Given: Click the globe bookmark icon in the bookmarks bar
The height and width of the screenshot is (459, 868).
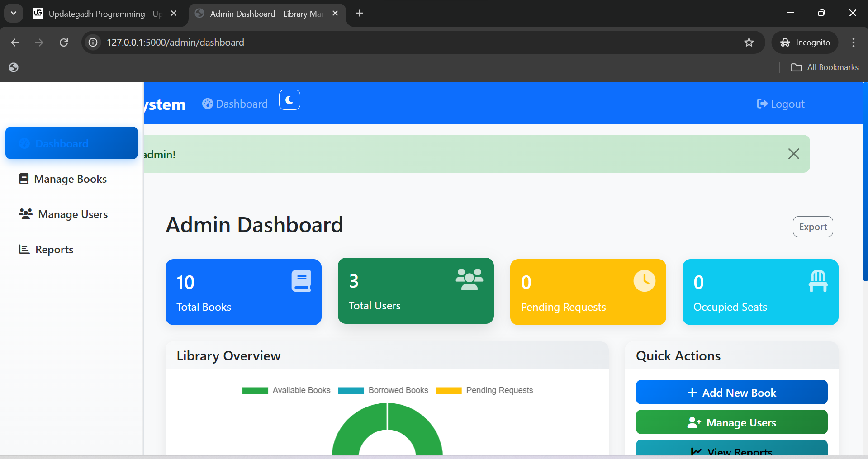Looking at the screenshot, I should [14, 67].
